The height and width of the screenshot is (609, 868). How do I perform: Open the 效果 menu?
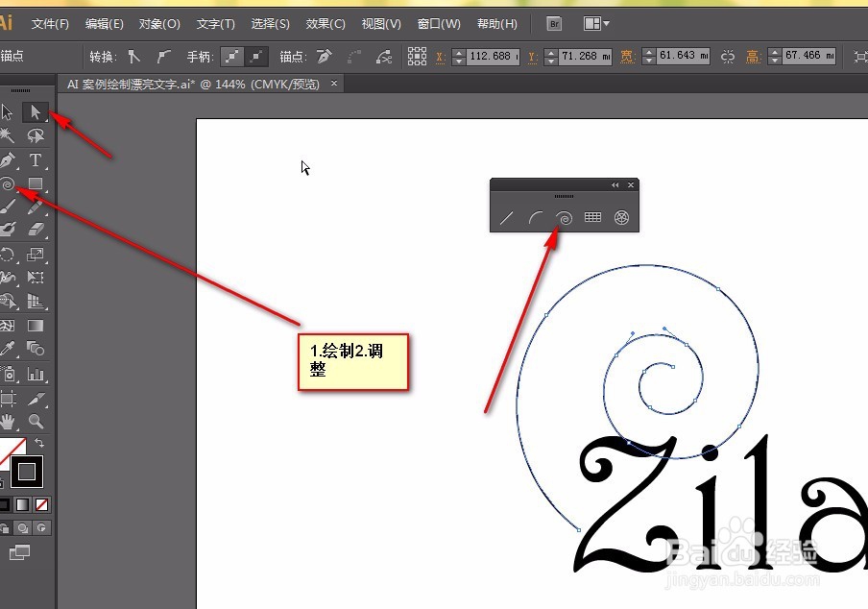point(325,23)
